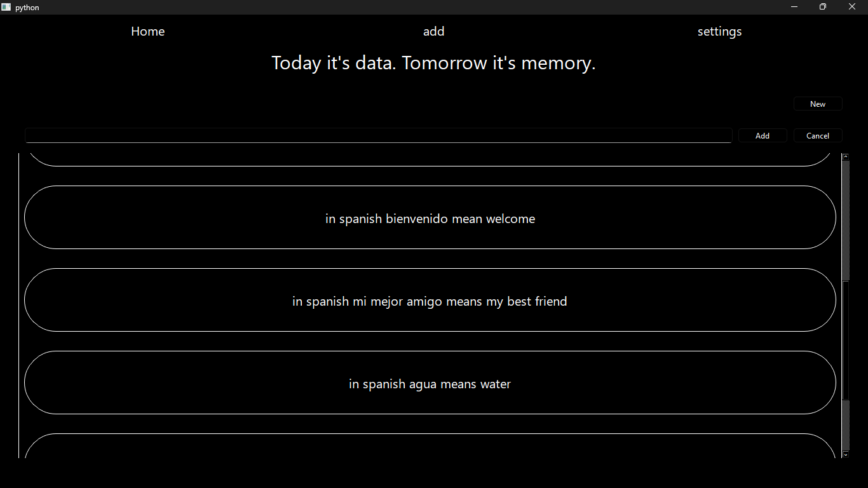This screenshot has width=868, height=488.
Task: Click the vertical scrollbar thumb
Action: tap(846, 340)
